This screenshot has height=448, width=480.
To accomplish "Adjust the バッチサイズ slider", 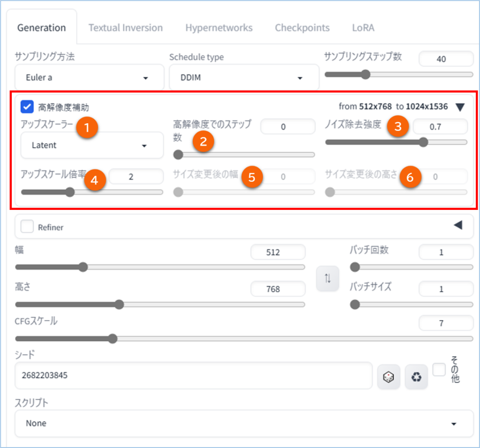I will pyautogui.click(x=412, y=305).
